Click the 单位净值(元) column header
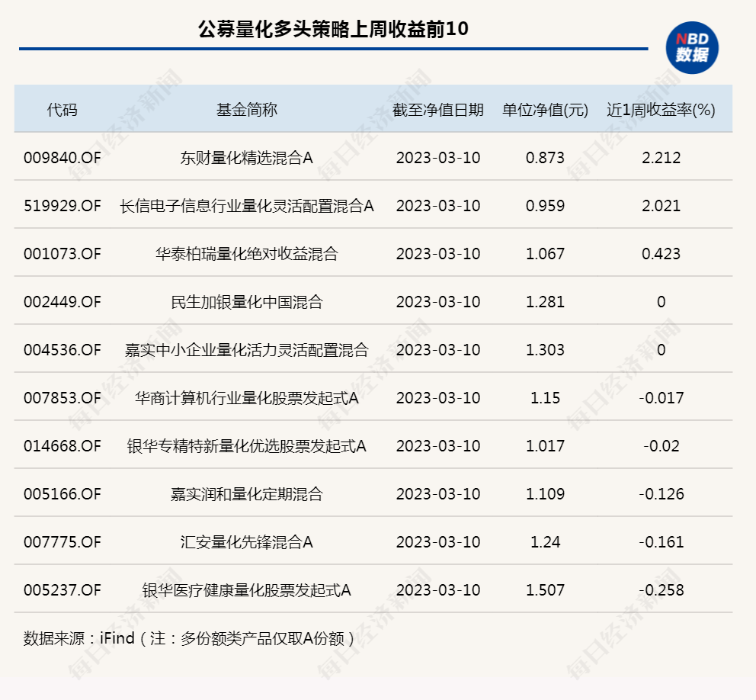 coord(545,110)
